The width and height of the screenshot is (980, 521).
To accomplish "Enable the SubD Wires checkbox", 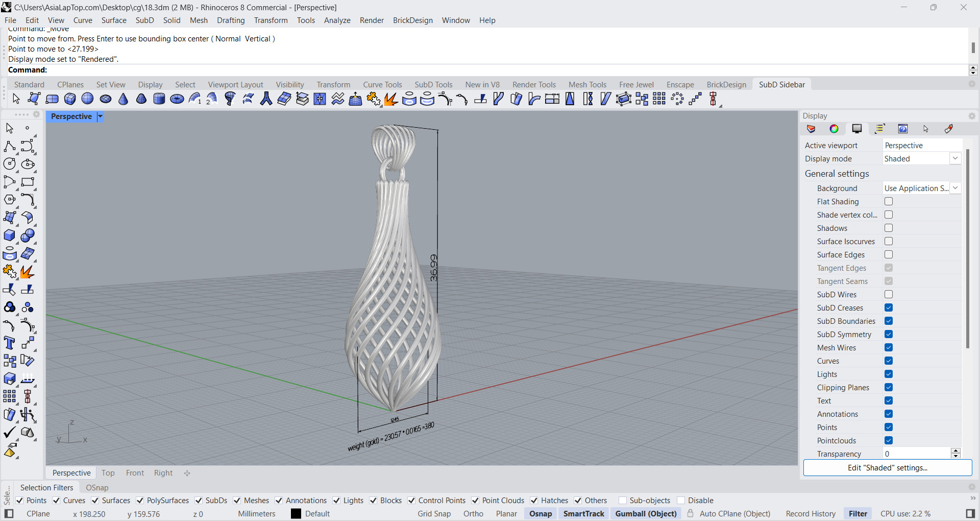I will coord(889,294).
